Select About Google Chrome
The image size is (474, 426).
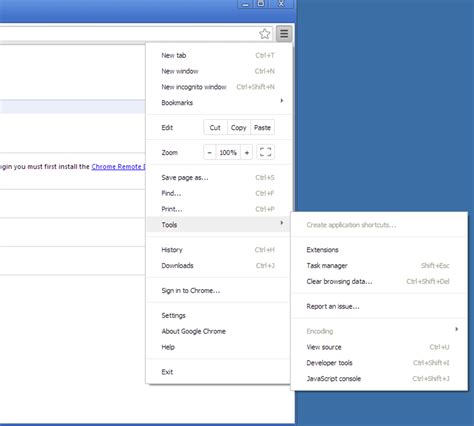(218, 331)
